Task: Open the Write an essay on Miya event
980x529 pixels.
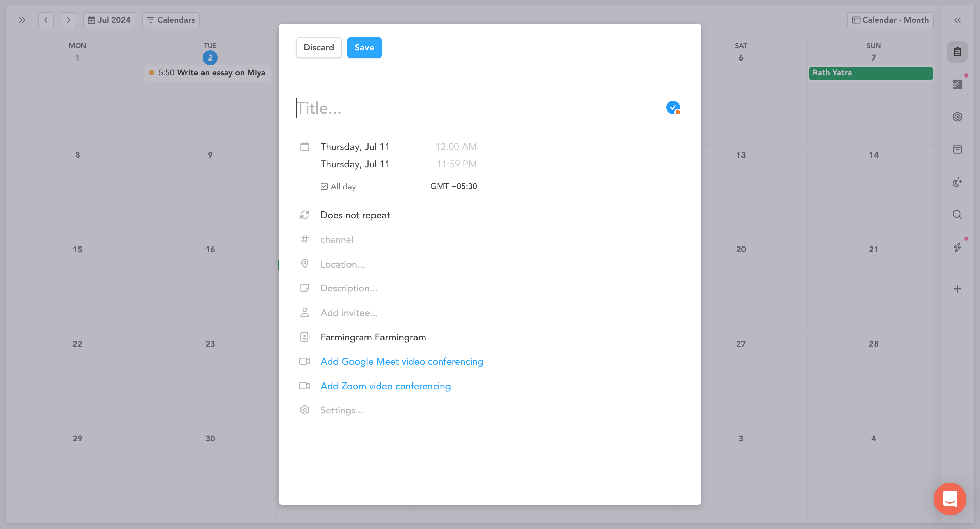Action: tap(208, 73)
